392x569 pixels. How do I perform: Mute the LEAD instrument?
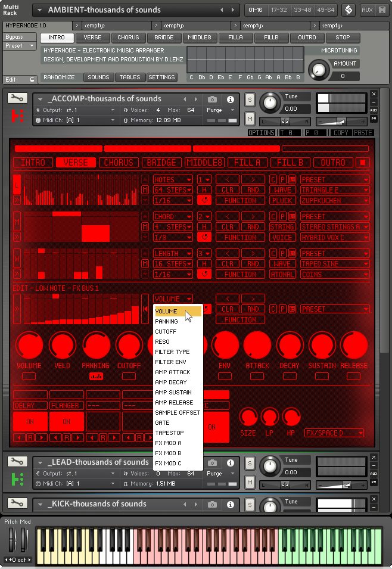click(x=250, y=482)
